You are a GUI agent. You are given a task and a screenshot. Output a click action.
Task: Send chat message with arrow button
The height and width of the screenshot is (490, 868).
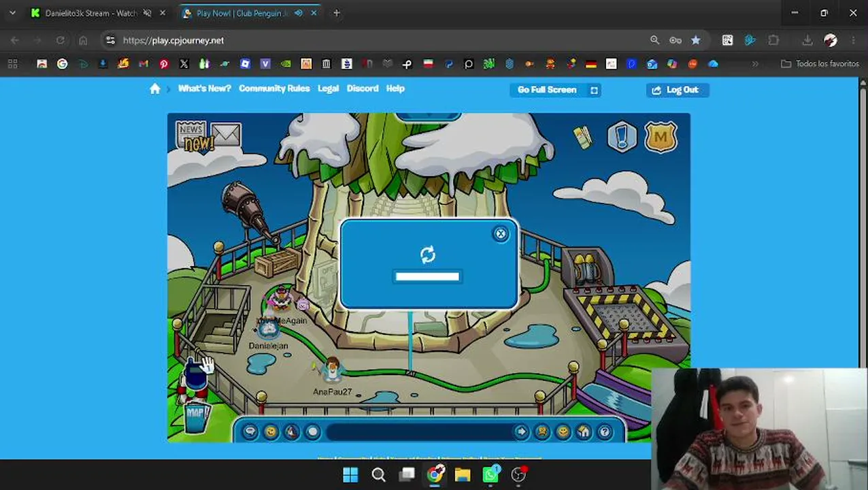(521, 431)
